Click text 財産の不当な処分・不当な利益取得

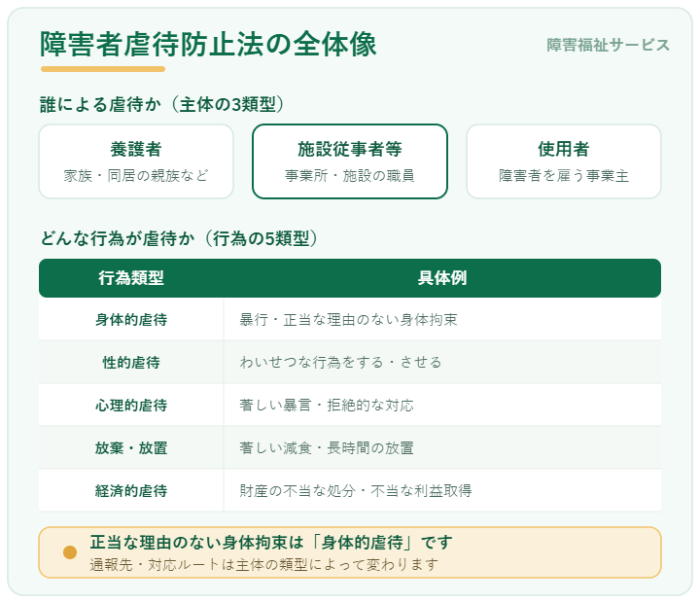[356, 490]
